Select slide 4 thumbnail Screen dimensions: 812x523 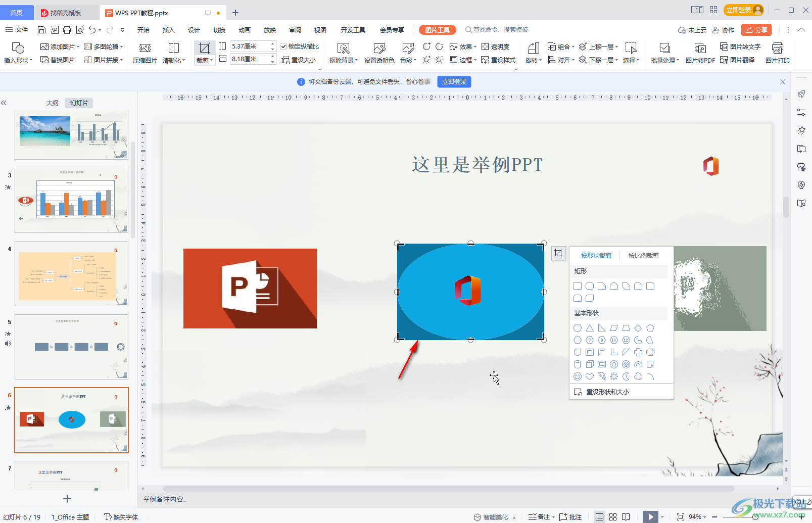coord(71,273)
